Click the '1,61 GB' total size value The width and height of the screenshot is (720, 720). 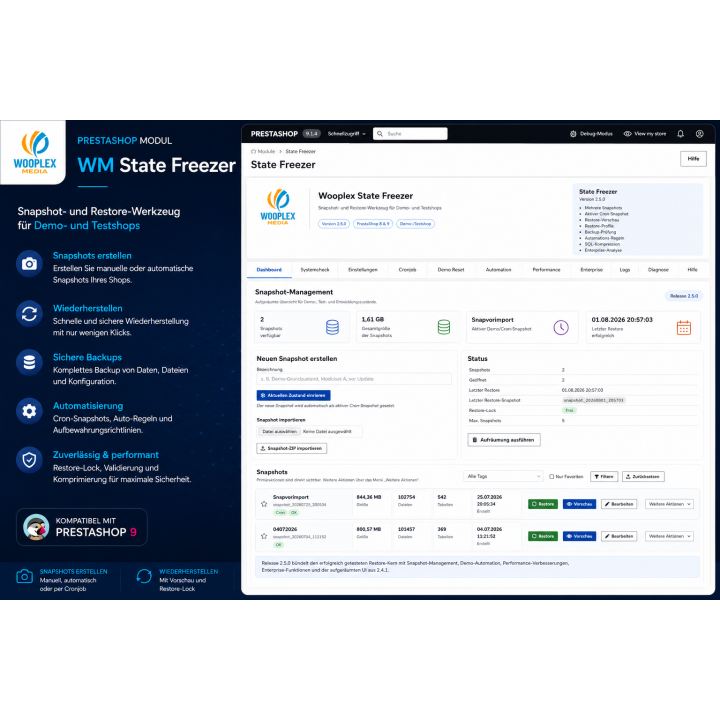coord(373,320)
